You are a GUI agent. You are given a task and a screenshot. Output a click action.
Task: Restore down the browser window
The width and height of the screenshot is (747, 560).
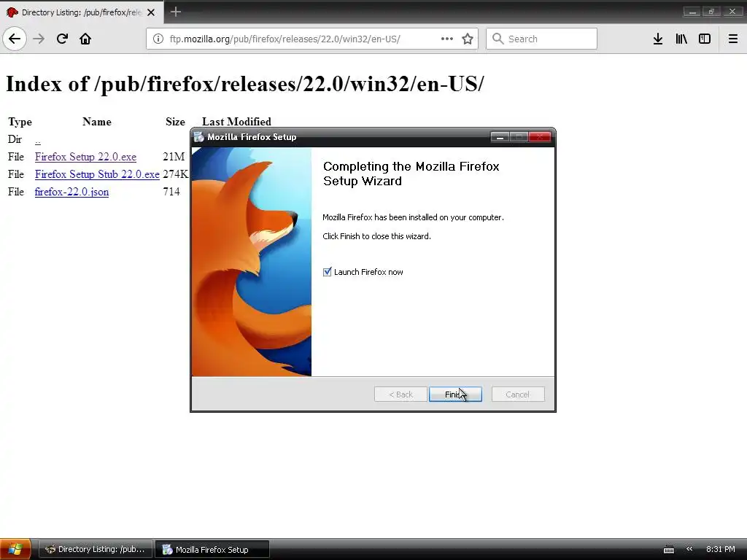[711, 12]
